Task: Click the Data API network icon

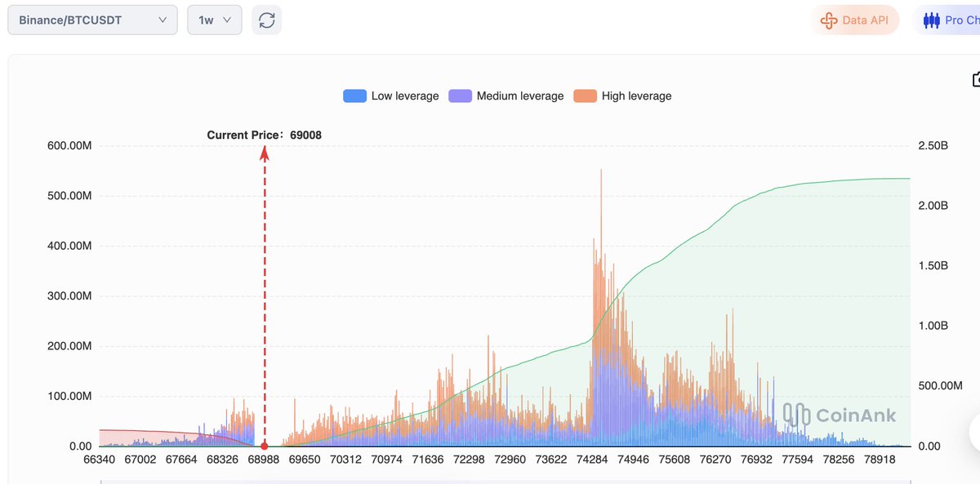Action: tap(828, 20)
